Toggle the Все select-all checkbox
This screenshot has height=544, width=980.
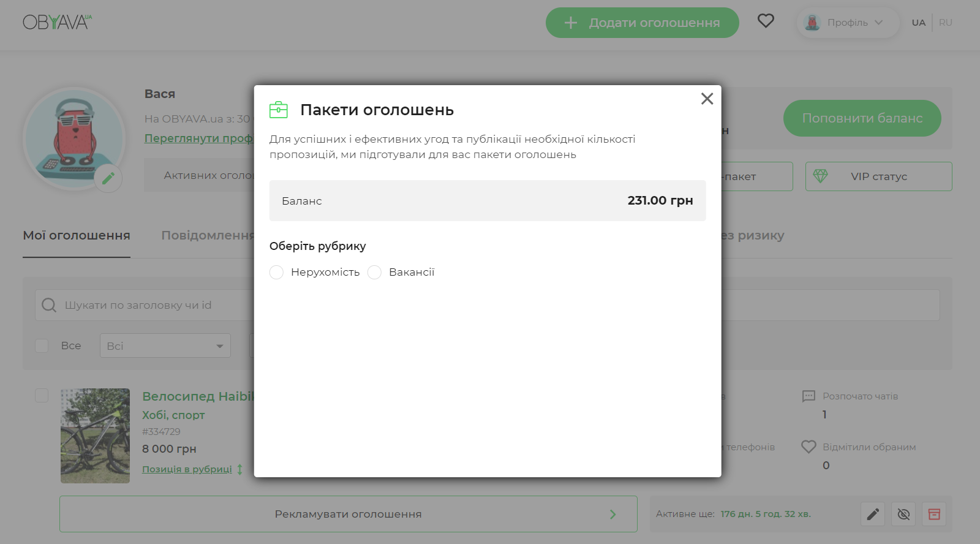42,346
